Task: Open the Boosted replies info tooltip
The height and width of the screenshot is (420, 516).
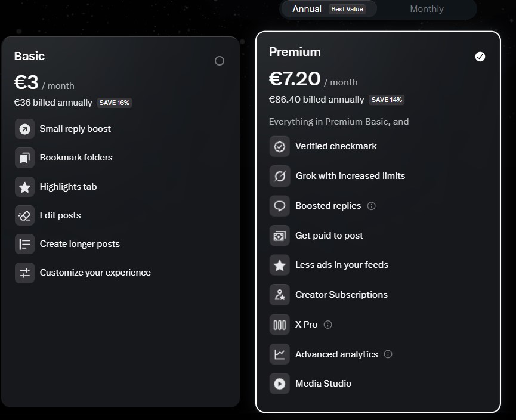Action: [x=372, y=206]
